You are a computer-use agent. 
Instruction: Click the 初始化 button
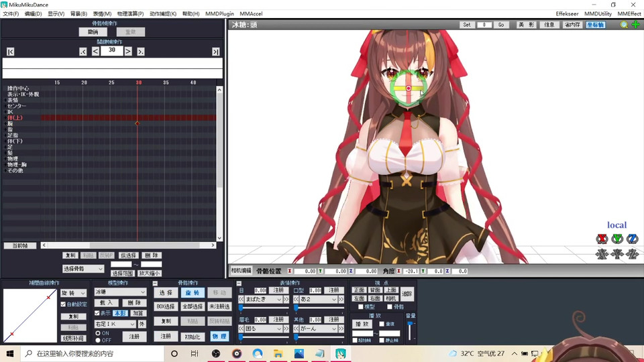click(x=193, y=337)
